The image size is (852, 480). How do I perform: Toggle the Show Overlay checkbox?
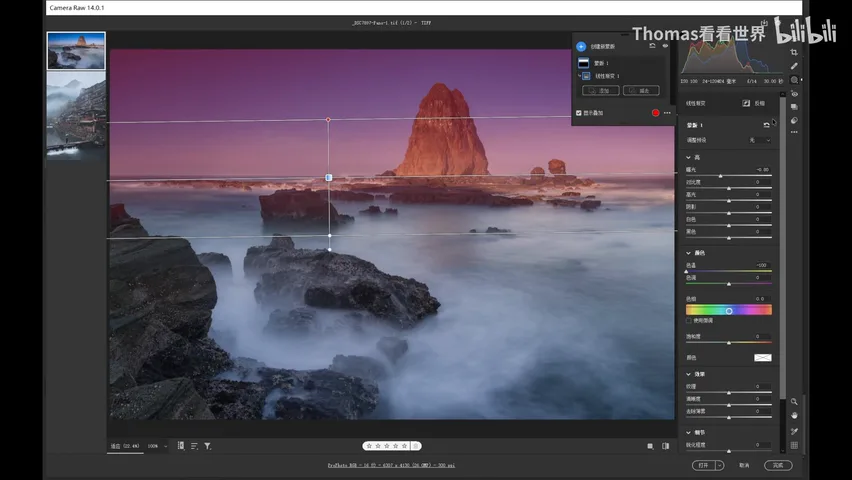click(x=579, y=113)
